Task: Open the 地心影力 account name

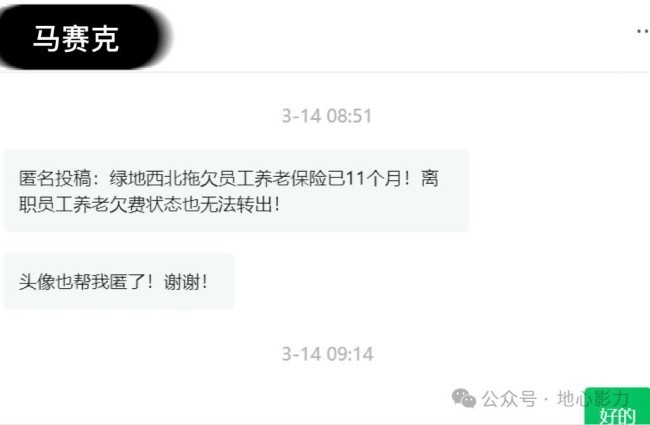Action: point(593,398)
